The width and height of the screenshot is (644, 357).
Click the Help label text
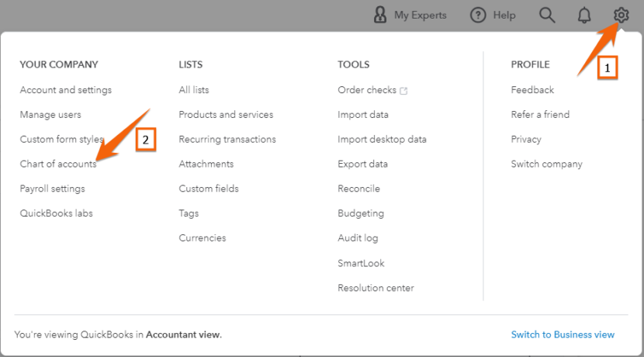504,16
